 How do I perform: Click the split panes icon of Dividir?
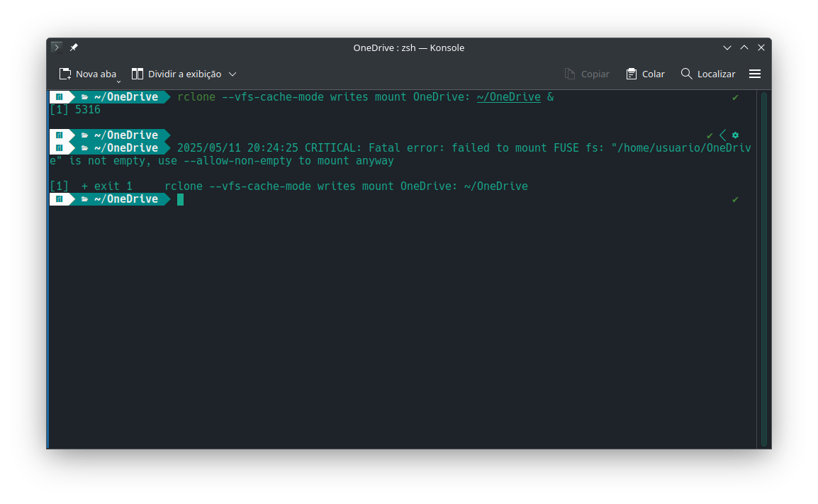(138, 74)
